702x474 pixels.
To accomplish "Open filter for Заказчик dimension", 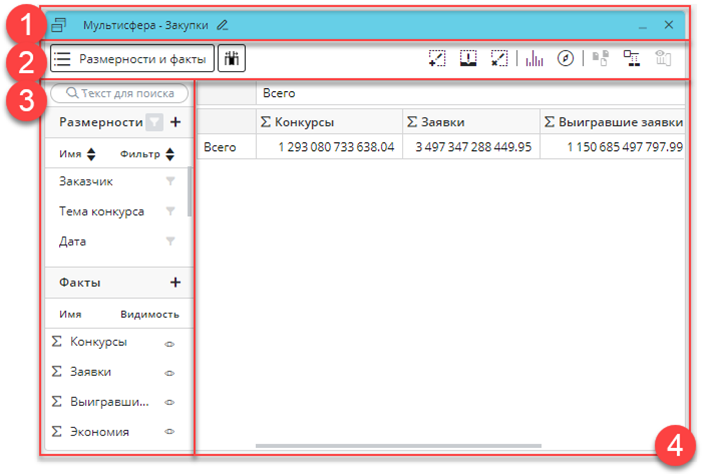I will pyautogui.click(x=170, y=182).
